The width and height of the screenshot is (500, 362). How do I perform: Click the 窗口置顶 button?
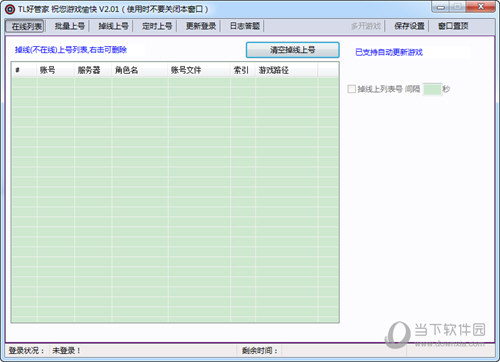[453, 26]
